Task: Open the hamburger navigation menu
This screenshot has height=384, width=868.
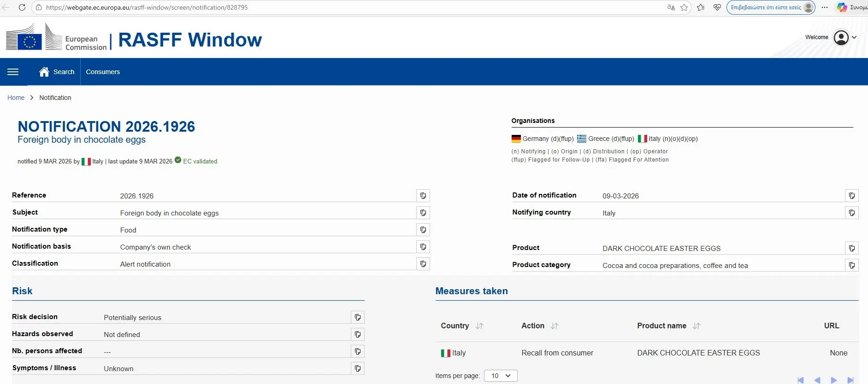Action: click(x=13, y=72)
